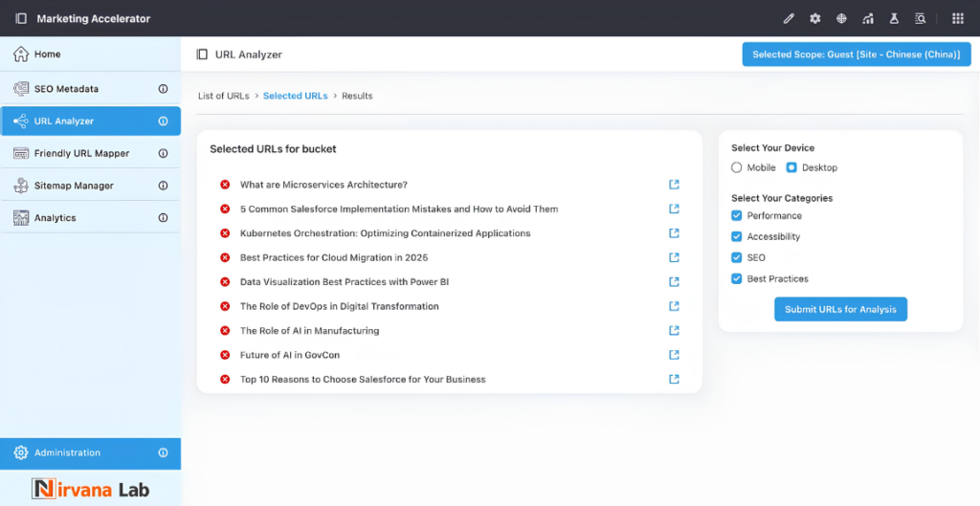Select URL Analyzer in the sidebar
The width and height of the screenshot is (980, 506).
(91, 121)
